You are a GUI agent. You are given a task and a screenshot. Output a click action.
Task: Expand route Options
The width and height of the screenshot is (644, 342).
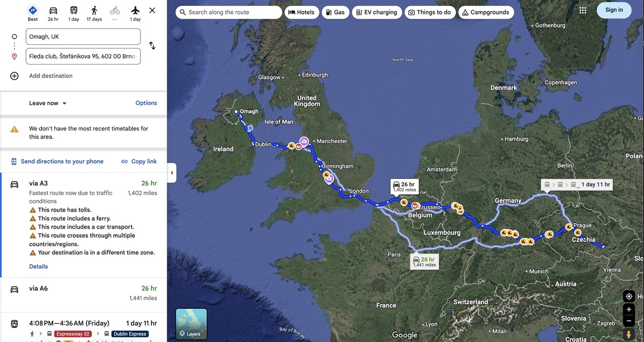(x=146, y=103)
